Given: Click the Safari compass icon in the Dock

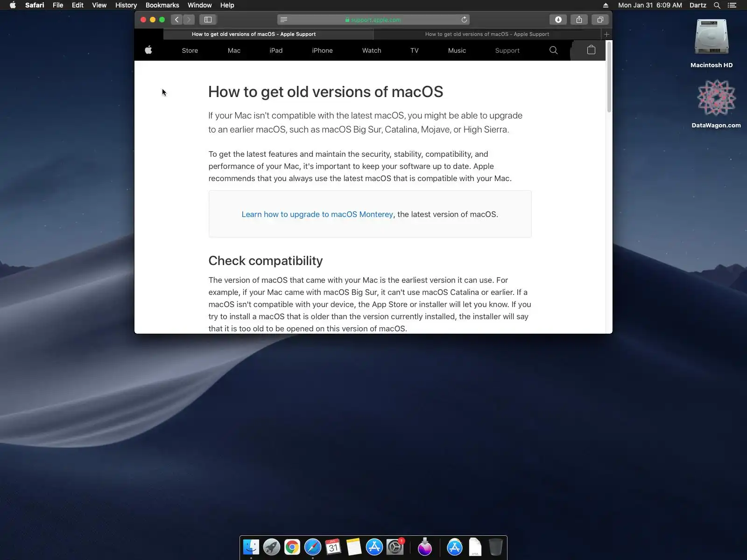Looking at the screenshot, I should pyautogui.click(x=313, y=547).
